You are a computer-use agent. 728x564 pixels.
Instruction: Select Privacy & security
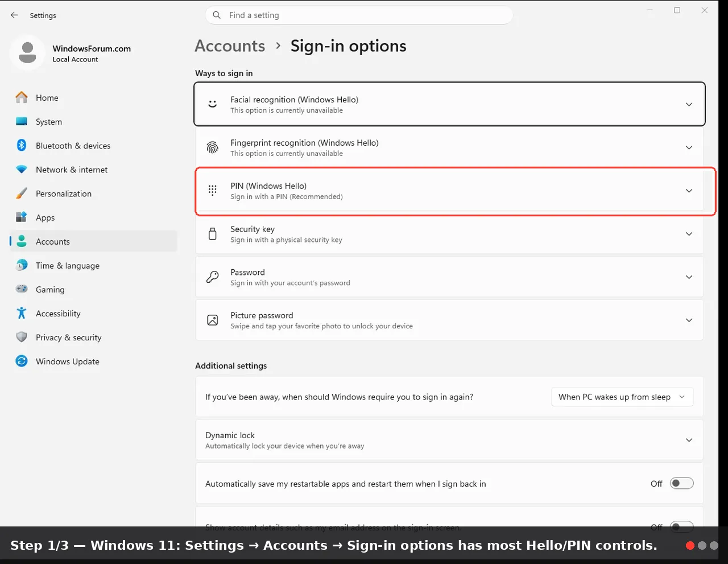[x=94, y=337]
